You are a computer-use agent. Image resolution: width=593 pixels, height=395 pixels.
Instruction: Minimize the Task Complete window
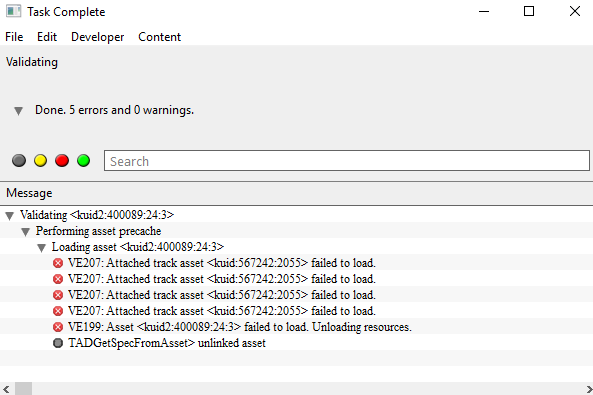(484, 11)
